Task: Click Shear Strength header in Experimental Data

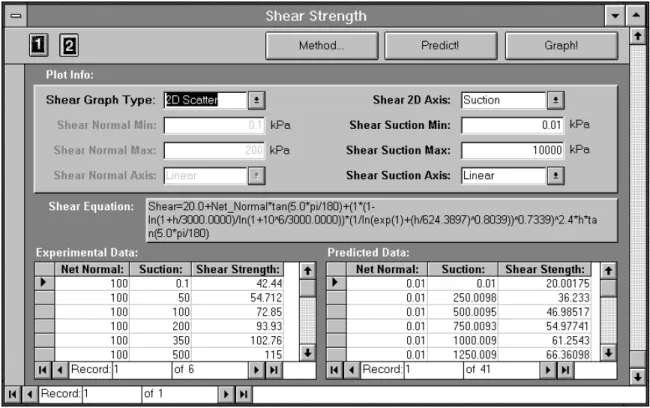Action: tap(238, 270)
